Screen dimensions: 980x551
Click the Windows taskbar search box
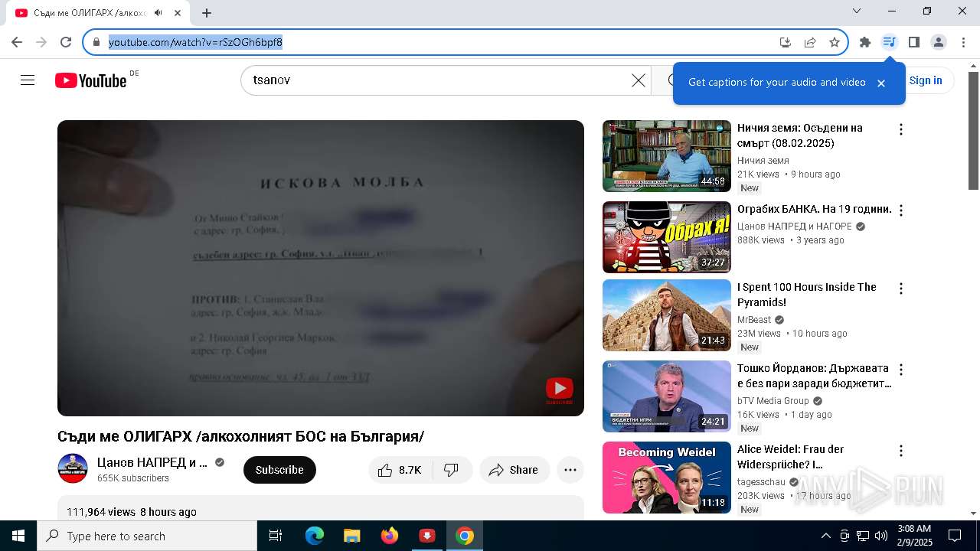(147, 536)
